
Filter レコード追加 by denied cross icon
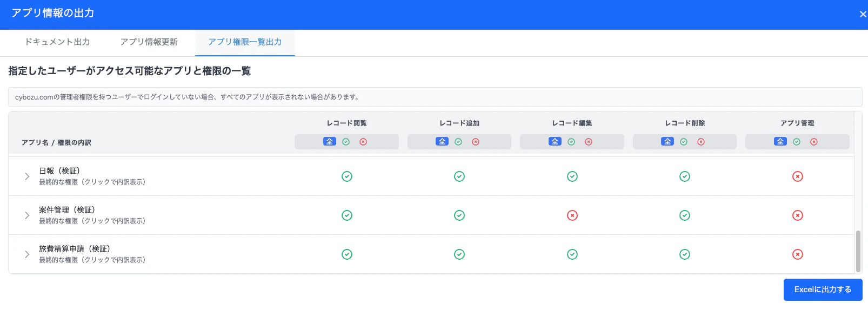click(x=476, y=142)
